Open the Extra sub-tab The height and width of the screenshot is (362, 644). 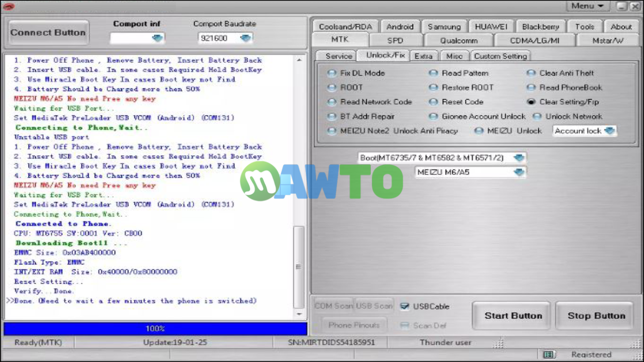point(424,56)
